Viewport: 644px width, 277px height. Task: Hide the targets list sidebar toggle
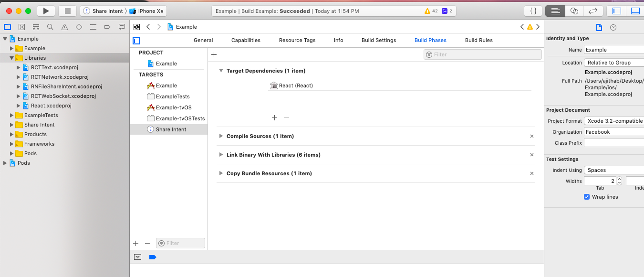[136, 41]
